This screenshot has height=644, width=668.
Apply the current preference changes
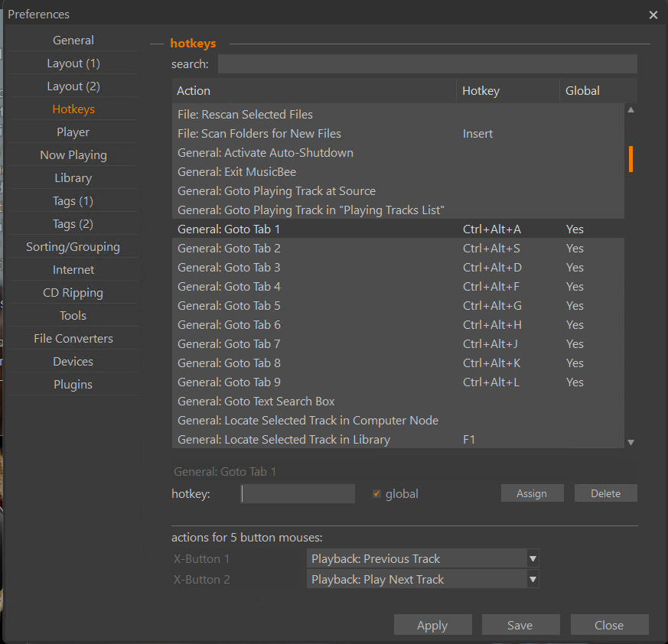[432, 624]
